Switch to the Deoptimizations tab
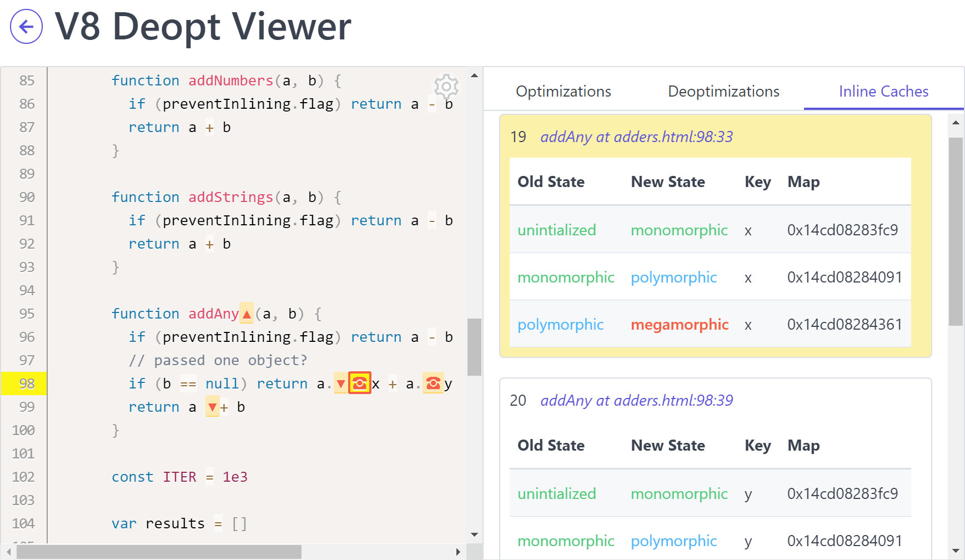 (x=723, y=91)
